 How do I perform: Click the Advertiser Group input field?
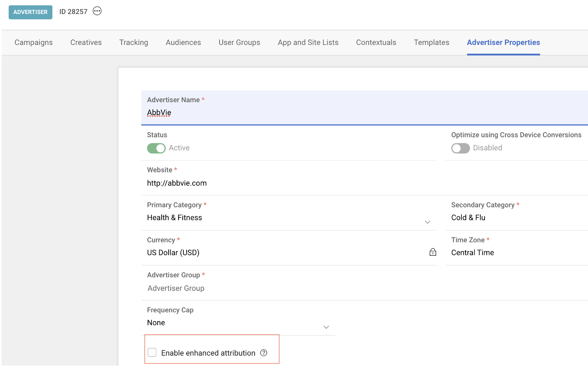[365, 283]
